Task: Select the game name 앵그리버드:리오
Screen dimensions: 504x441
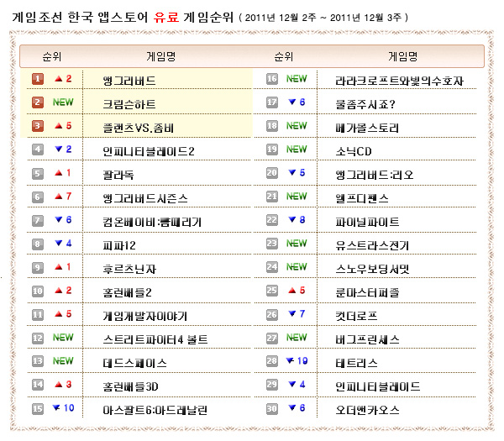Action: [375, 175]
